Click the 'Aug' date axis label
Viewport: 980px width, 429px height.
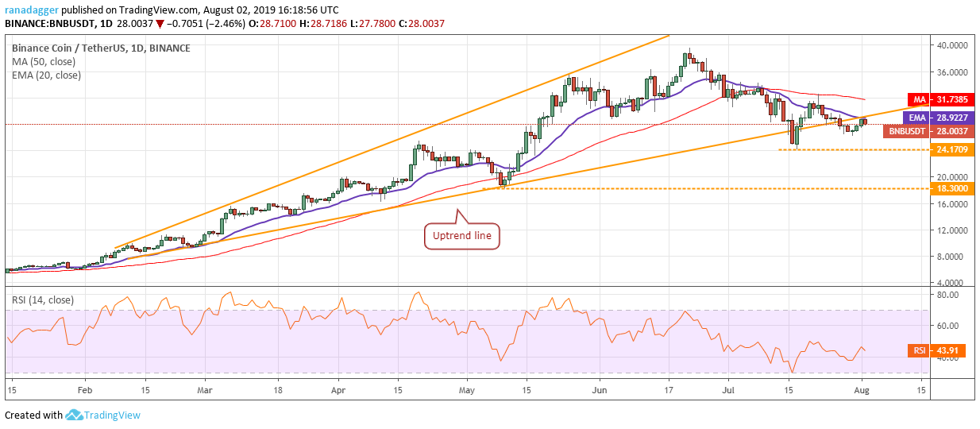point(862,390)
